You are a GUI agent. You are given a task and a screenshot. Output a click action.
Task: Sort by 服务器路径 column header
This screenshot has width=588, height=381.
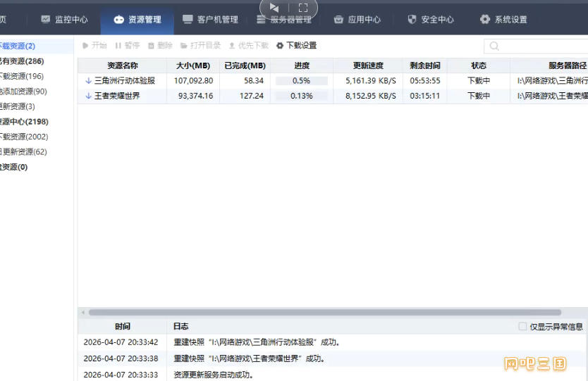click(549, 65)
